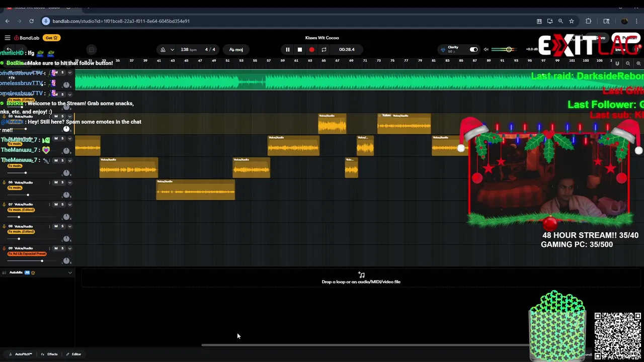Go back in the browser
The width and height of the screenshot is (644, 362).
tap(7, 21)
